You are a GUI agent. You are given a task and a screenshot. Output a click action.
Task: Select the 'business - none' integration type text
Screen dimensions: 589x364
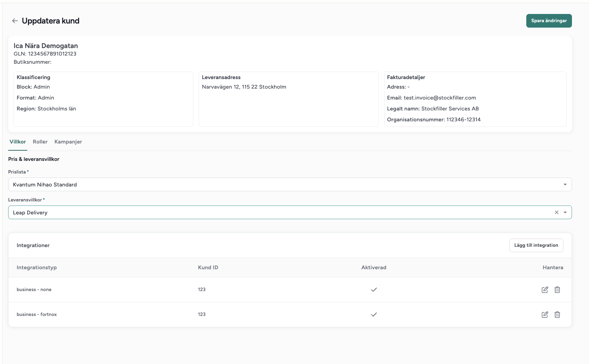pyautogui.click(x=34, y=290)
